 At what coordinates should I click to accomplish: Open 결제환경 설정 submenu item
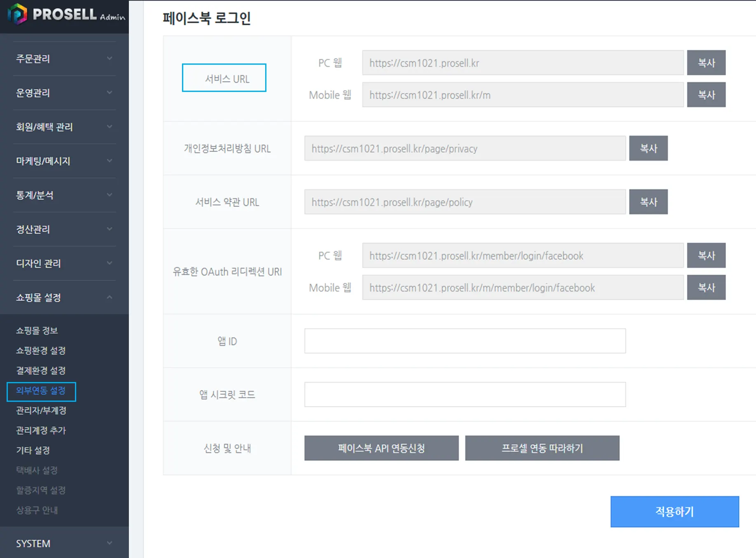coord(41,370)
